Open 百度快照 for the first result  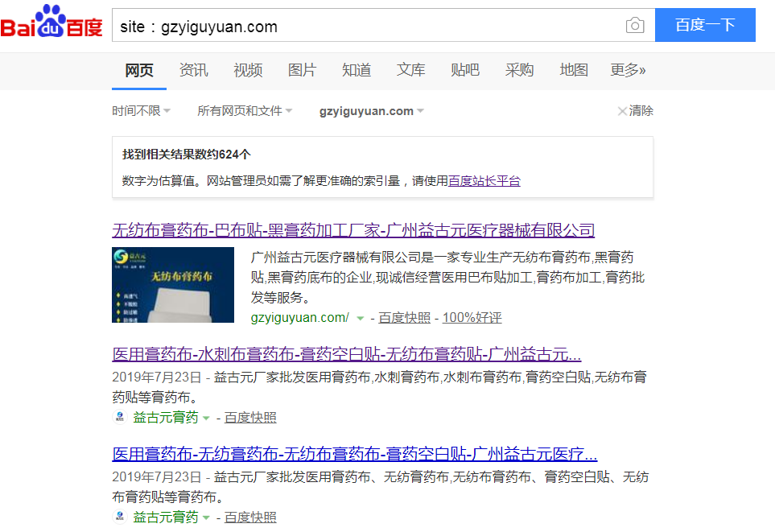404,317
